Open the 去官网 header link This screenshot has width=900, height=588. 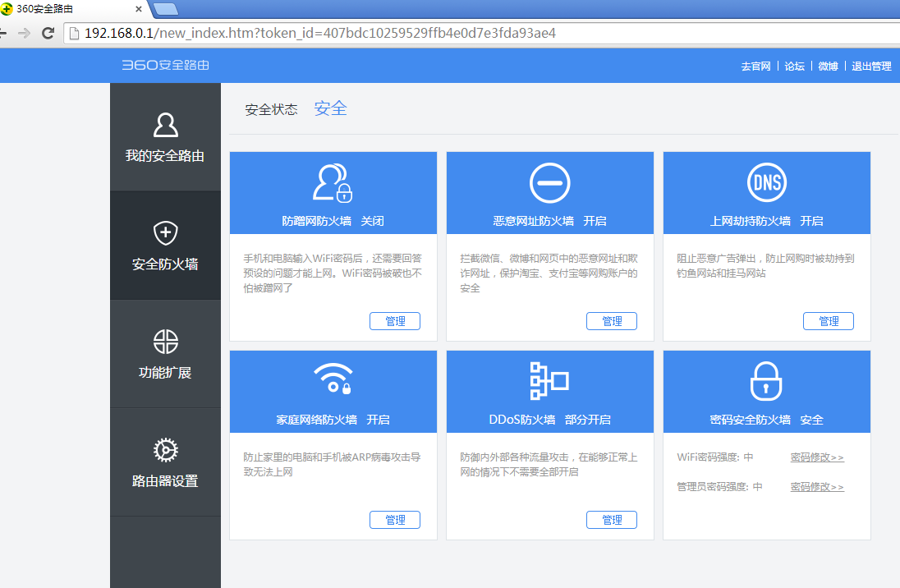click(755, 66)
